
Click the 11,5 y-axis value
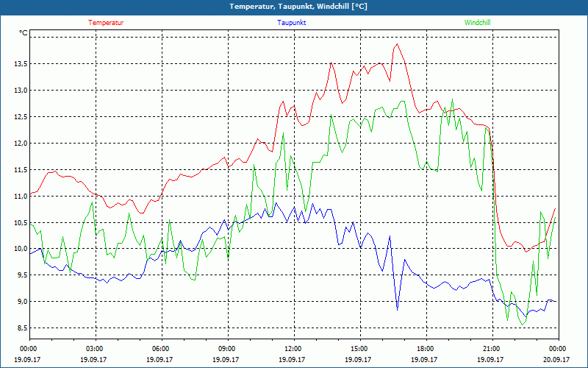[x=21, y=170]
